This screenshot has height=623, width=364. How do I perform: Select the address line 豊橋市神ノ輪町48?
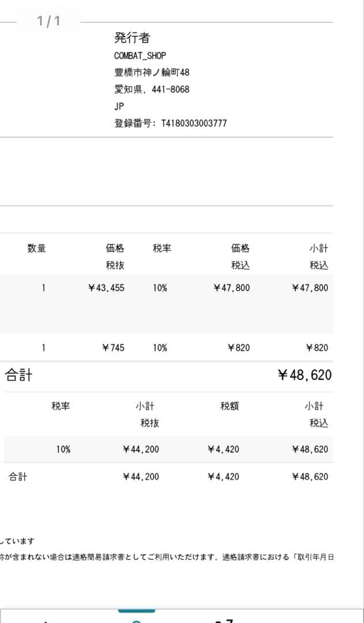coord(152,73)
